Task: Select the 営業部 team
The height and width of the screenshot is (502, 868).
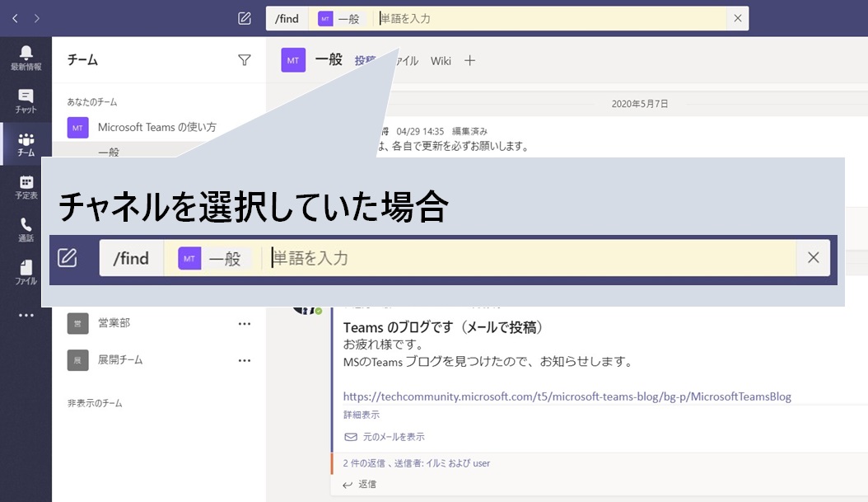Action: tap(114, 323)
